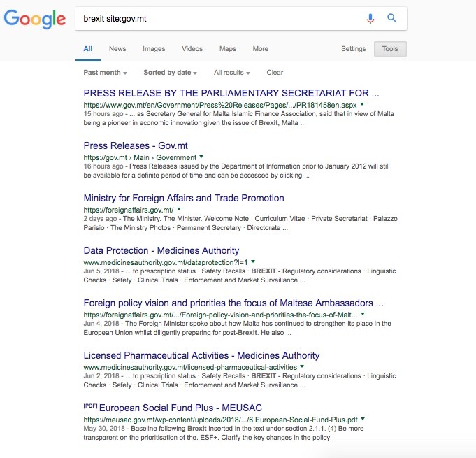Open the European Social Fund Plus PDF result
The width and height of the screenshot is (476, 458).
[180, 408]
